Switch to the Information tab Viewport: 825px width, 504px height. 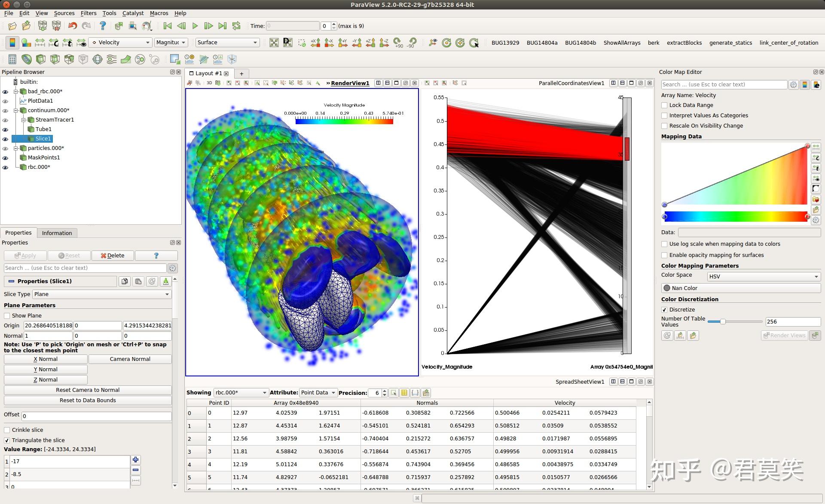pos(57,233)
